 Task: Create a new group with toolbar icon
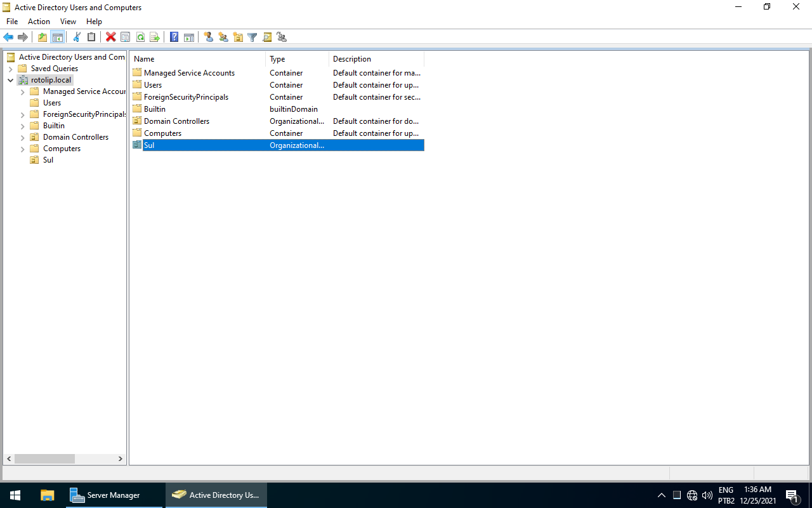coord(223,37)
